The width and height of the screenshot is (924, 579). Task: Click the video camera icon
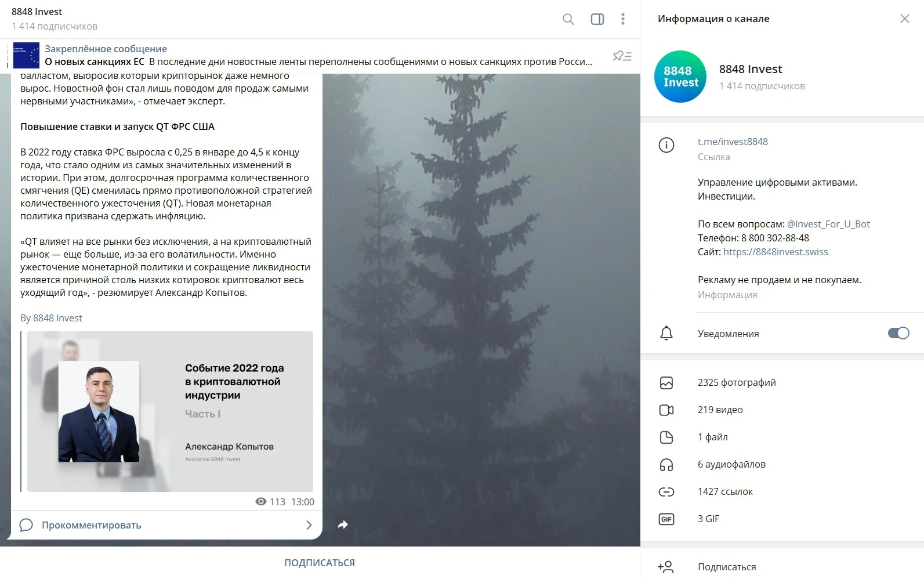coord(666,410)
